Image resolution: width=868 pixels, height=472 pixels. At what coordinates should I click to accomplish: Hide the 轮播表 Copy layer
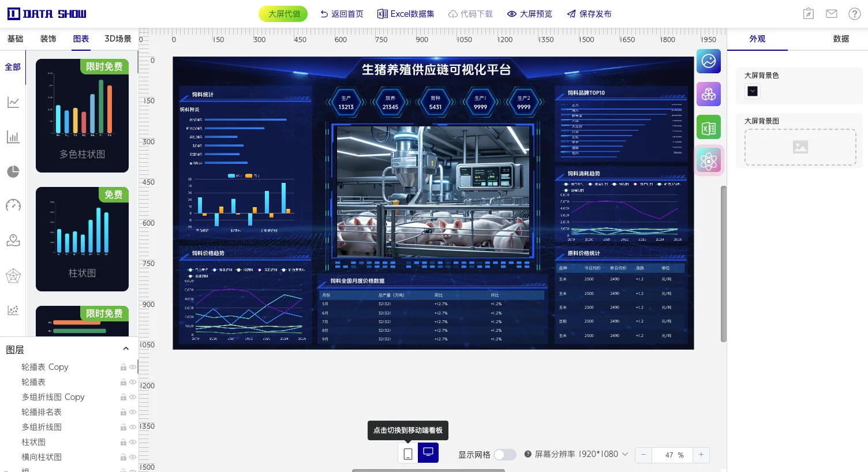pos(133,366)
